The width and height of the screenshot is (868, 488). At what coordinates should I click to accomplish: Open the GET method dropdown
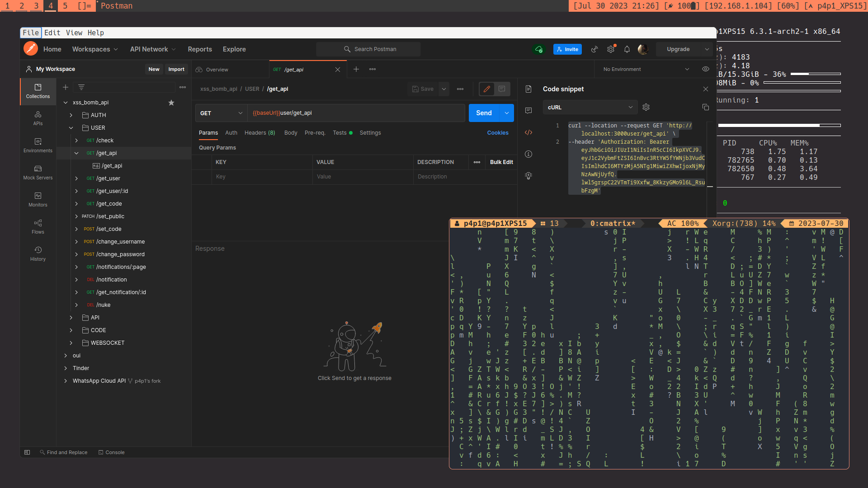coord(222,113)
